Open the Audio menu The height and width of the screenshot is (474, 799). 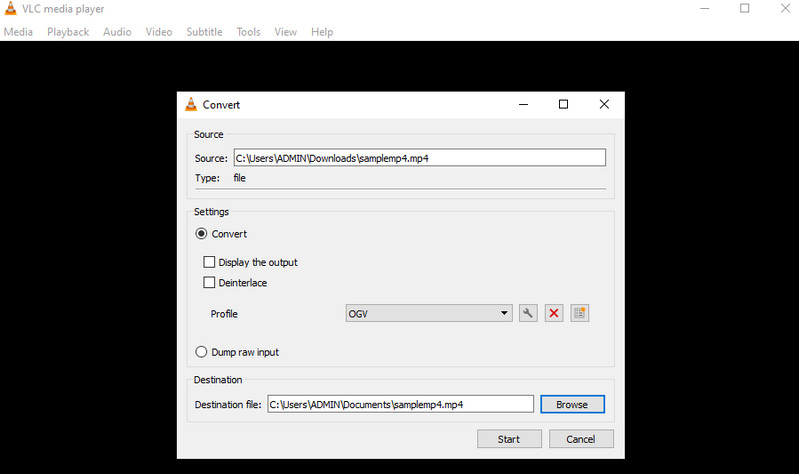[x=117, y=32]
